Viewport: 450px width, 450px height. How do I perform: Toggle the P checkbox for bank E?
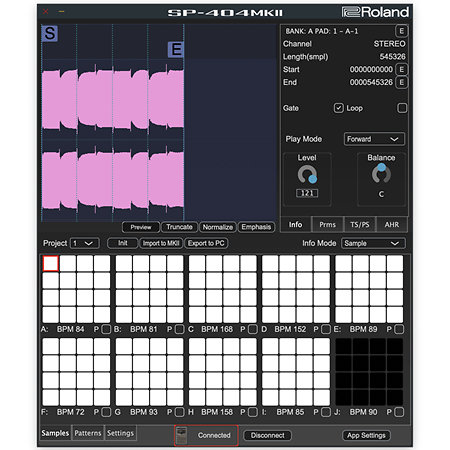[x=399, y=329]
